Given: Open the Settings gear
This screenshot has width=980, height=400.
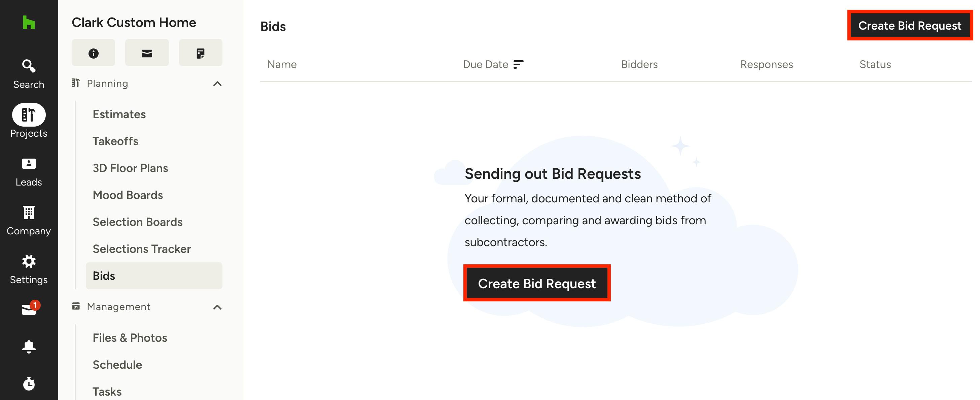Looking at the screenshot, I should 29,269.
